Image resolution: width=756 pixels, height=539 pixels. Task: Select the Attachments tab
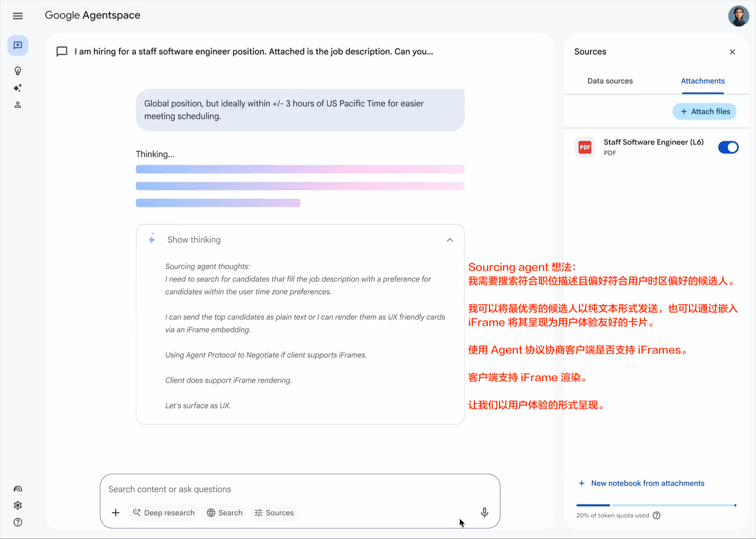point(702,81)
